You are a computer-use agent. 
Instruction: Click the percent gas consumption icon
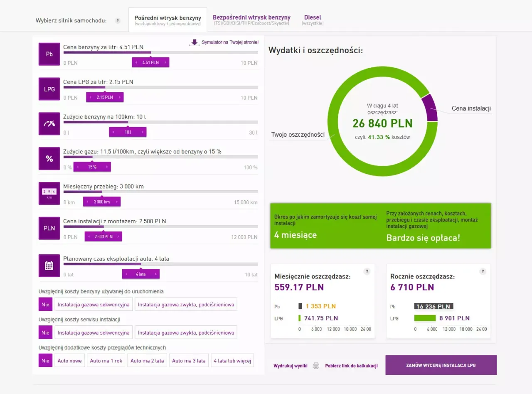[x=49, y=159]
